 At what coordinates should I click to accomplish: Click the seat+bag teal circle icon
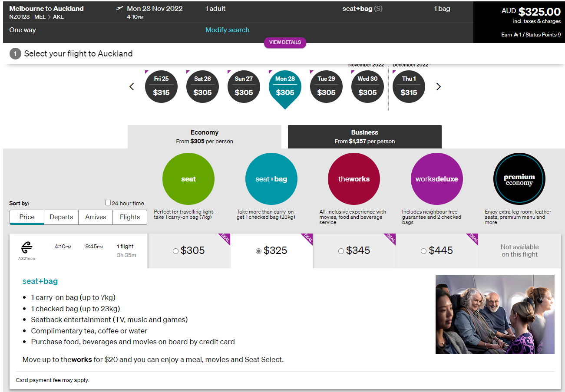click(271, 179)
